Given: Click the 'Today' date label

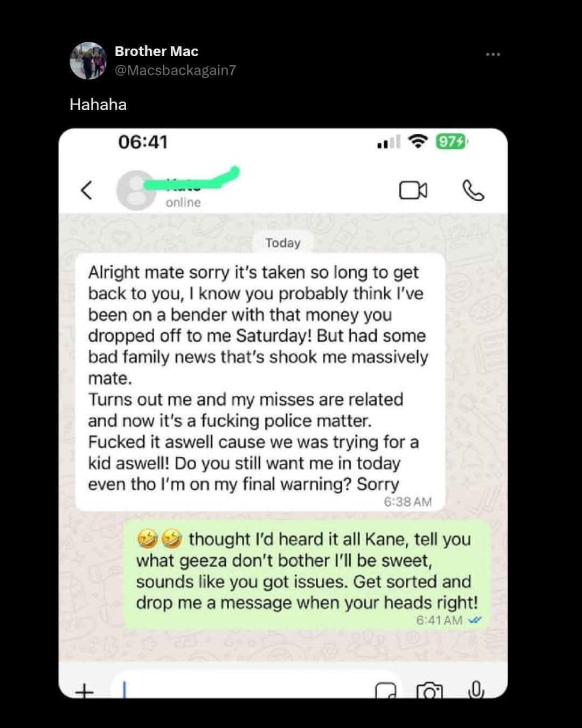Looking at the screenshot, I should point(283,243).
